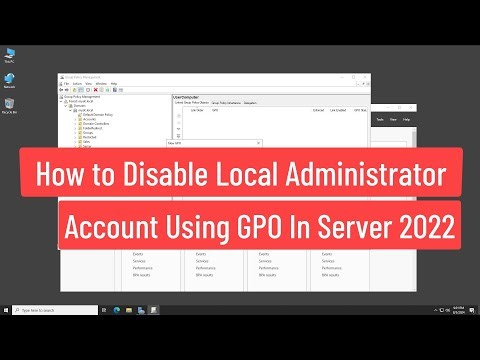Image resolution: width=480 pixels, height=360 pixels.
Task: Click the Forward arrow in GPMC toolbar
Action: tap(67, 90)
